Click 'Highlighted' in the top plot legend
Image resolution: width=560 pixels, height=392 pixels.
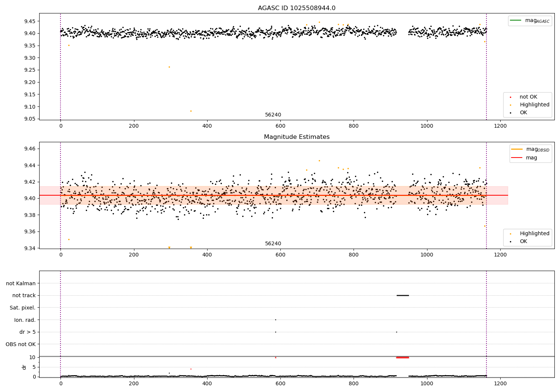(535, 105)
